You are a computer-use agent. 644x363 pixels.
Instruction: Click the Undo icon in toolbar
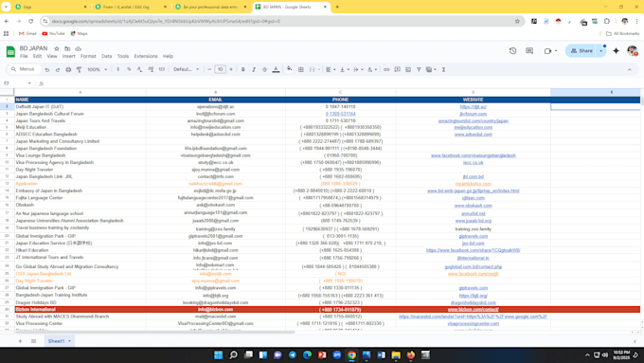click(47, 70)
